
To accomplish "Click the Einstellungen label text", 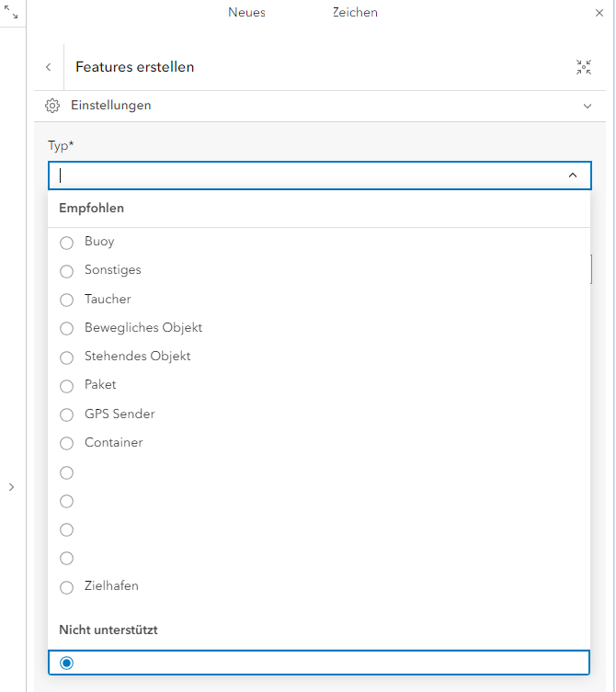I will 111,106.
